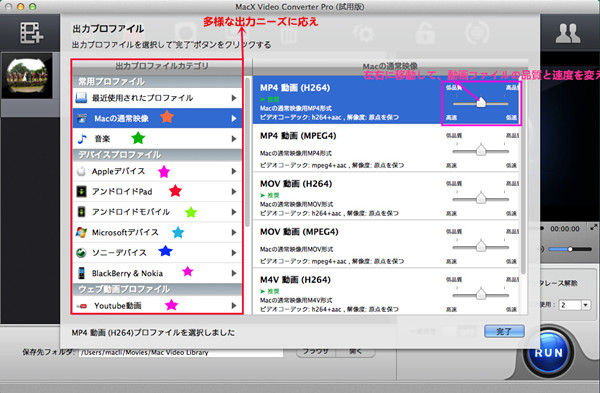Choose MP4 動画 (H264) profile
Image resolution: width=600 pixels, height=393 pixels.
pos(386,99)
